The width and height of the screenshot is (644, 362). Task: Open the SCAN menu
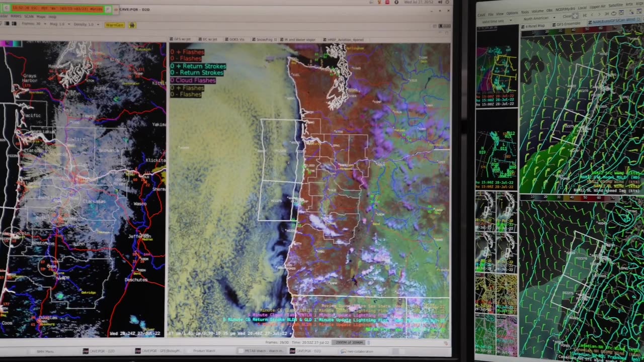[29, 17]
